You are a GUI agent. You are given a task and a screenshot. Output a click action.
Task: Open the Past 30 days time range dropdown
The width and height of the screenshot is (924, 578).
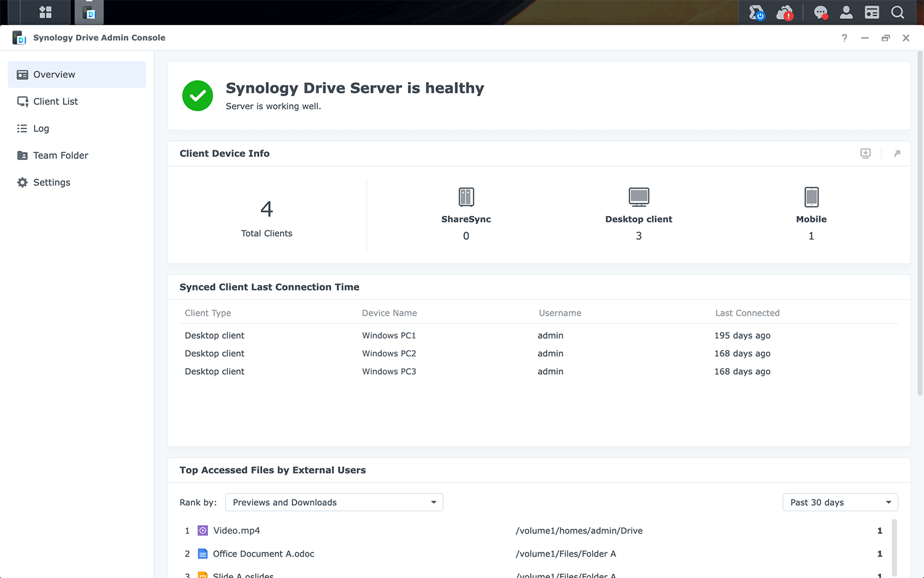(840, 502)
